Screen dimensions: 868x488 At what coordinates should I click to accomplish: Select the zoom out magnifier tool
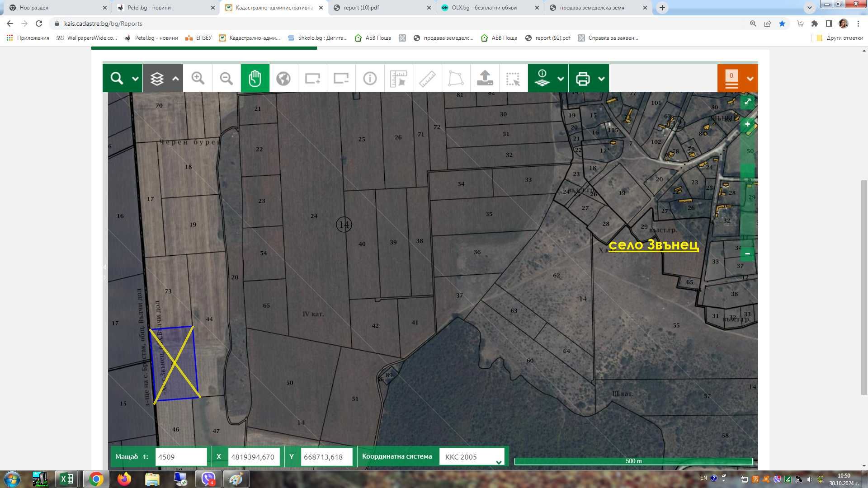tap(226, 78)
